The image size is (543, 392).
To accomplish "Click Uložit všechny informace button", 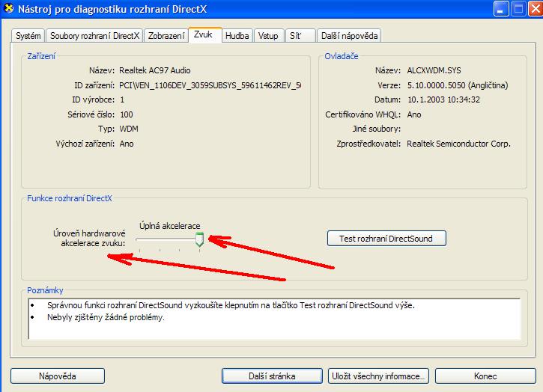I will click(x=378, y=376).
